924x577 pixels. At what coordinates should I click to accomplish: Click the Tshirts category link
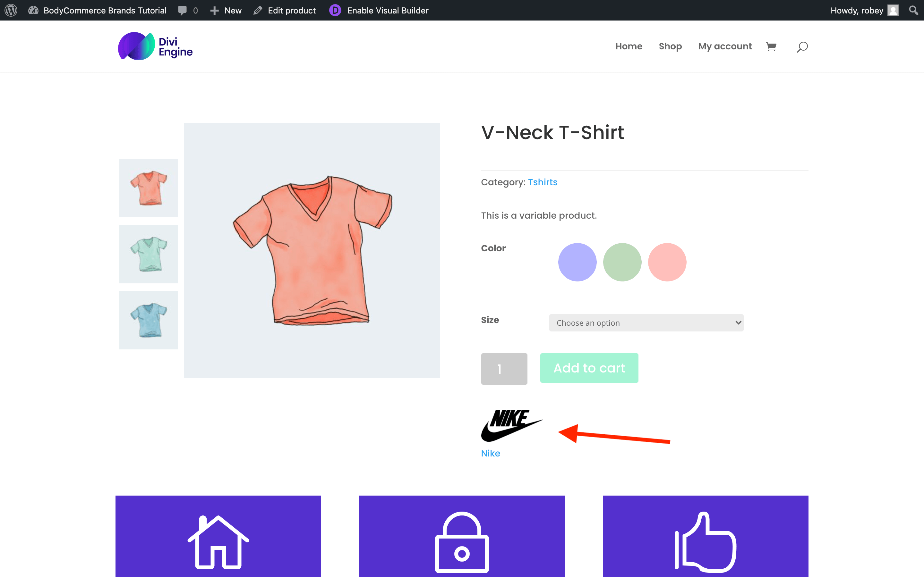tap(542, 181)
